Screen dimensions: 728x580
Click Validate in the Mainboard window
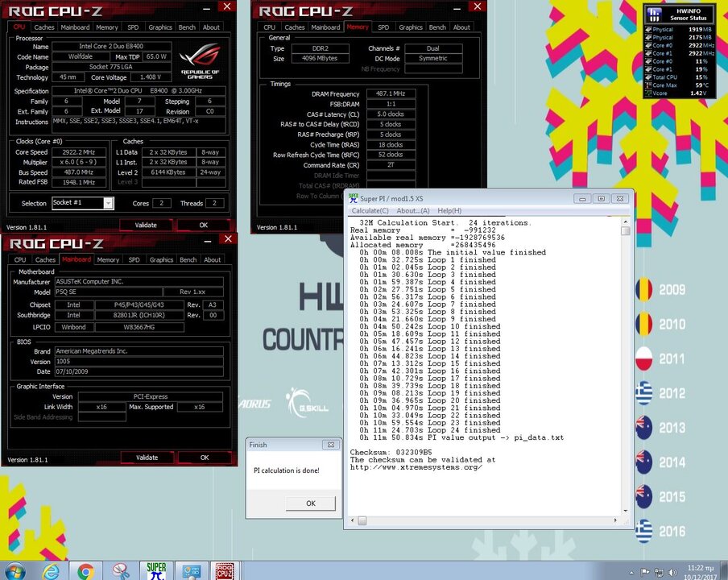147,458
